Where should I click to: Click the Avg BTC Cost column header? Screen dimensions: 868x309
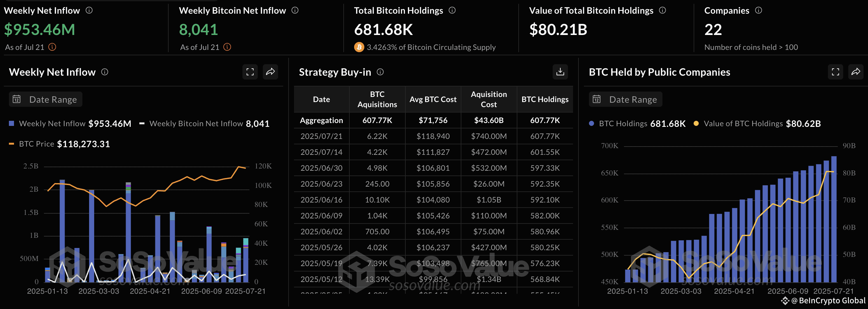433,99
